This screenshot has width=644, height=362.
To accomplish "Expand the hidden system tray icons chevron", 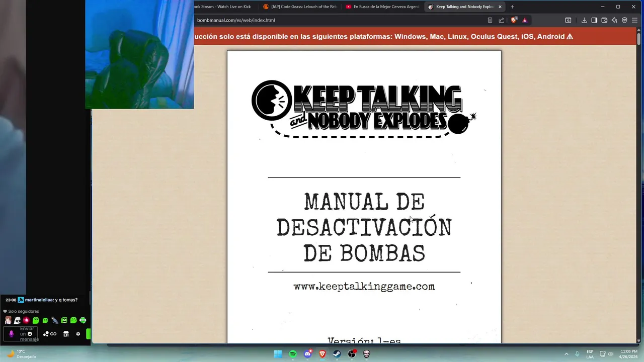I will point(566,354).
